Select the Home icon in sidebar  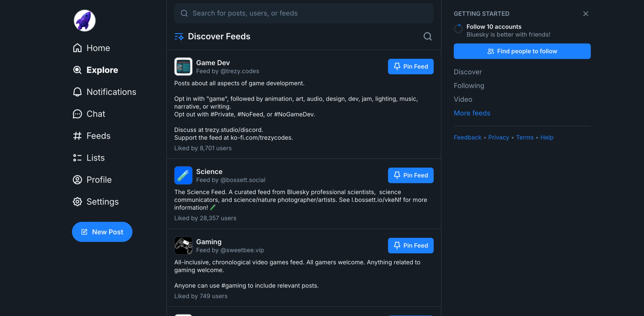coord(77,48)
